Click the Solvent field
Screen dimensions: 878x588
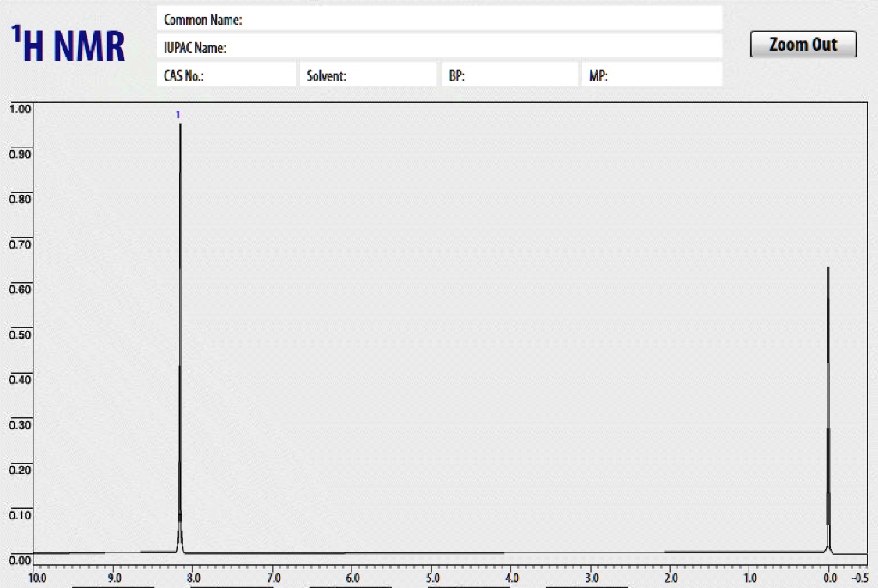(x=369, y=75)
